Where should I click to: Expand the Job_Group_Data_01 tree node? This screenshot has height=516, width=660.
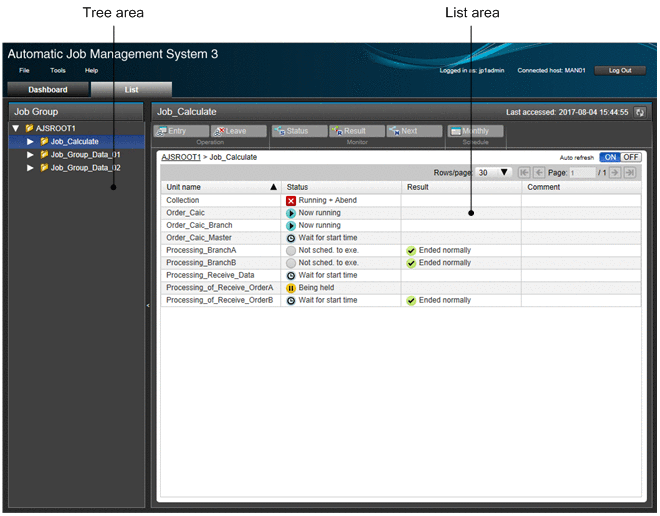coord(30,155)
